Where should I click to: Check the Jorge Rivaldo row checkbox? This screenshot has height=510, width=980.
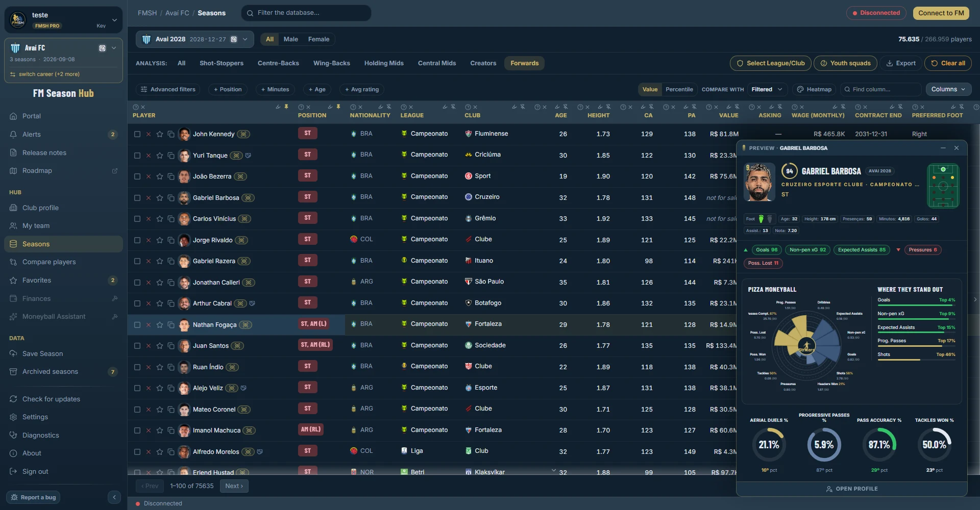tap(137, 240)
